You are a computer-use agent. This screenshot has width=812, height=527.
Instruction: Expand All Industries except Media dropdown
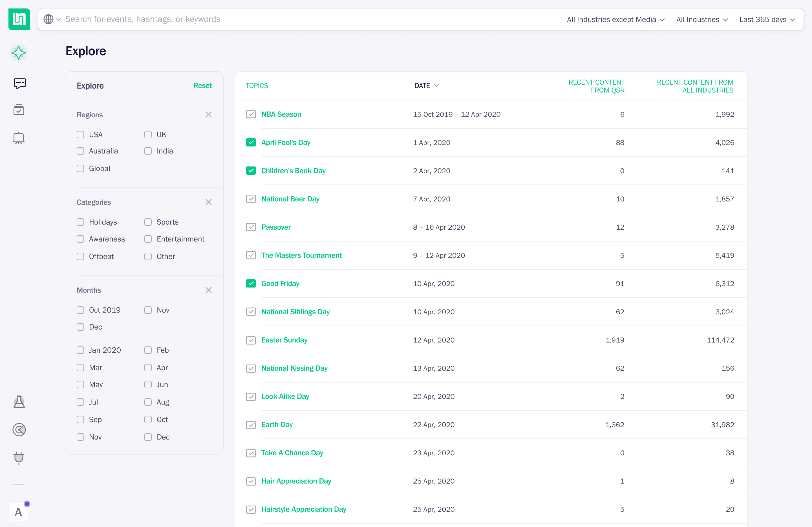[615, 19]
